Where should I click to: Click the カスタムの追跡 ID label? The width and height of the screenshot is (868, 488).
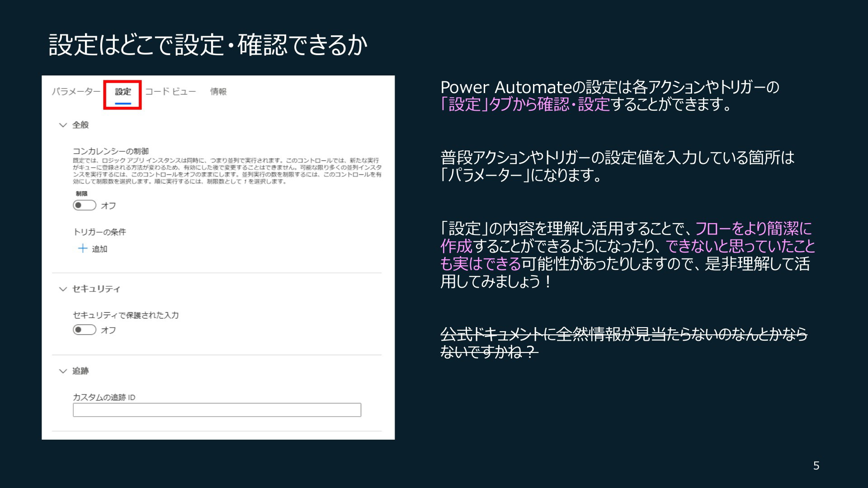click(104, 398)
